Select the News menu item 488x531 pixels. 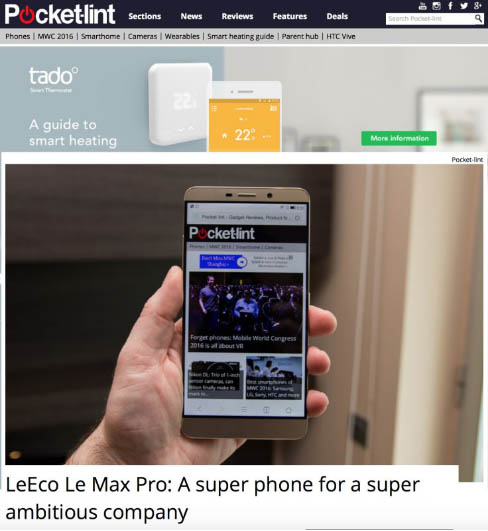click(x=191, y=16)
